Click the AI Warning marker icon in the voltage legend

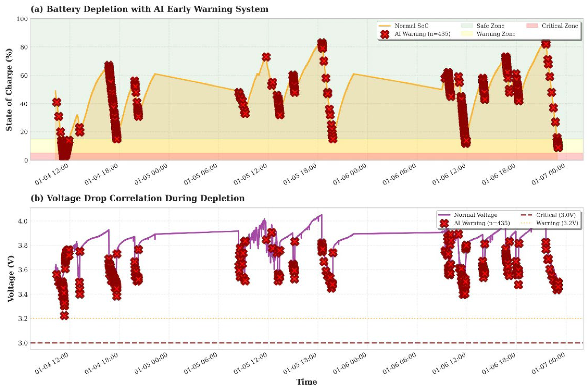(444, 223)
